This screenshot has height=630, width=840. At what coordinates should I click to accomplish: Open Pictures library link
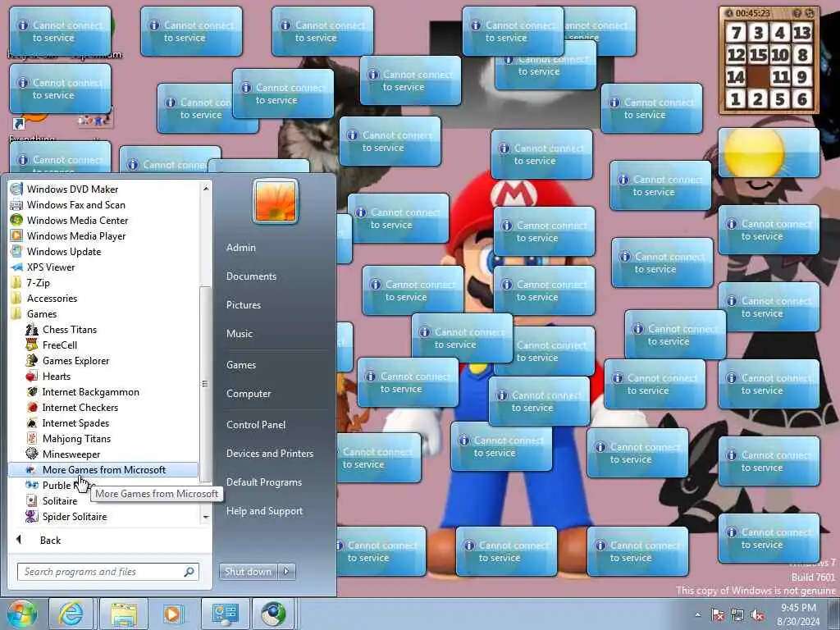(244, 305)
